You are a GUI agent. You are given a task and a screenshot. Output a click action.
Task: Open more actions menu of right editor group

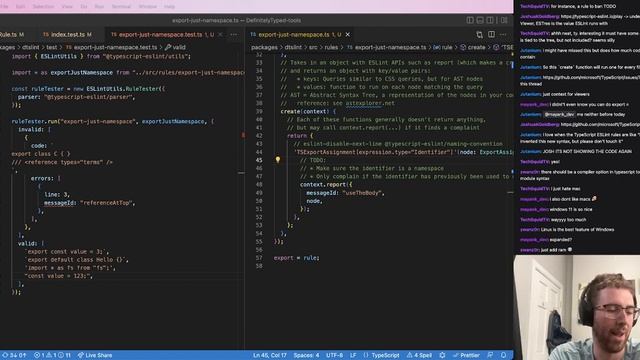click(503, 35)
